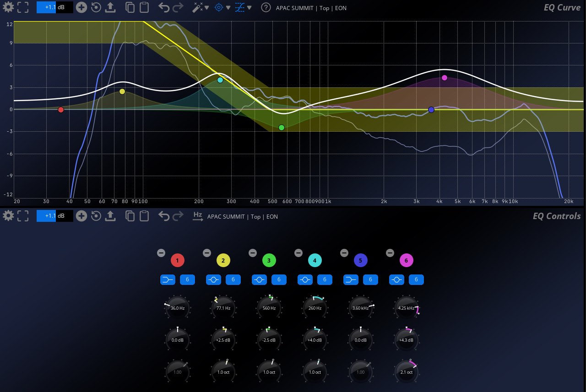The height and width of the screenshot is (392, 586).
Task: Toggle band 1 enable via red circle
Action: click(177, 261)
